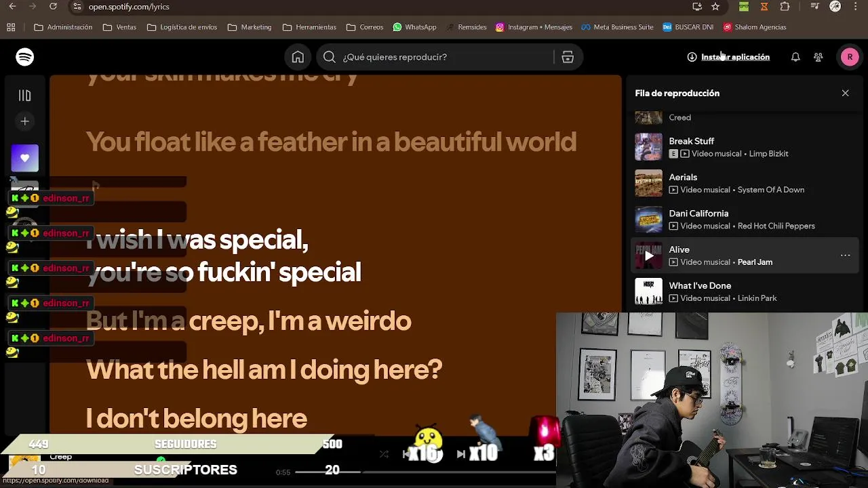The image size is (868, 488).
Task: Click the Break Stuff album thumbnail
Action: pos(649,147)
